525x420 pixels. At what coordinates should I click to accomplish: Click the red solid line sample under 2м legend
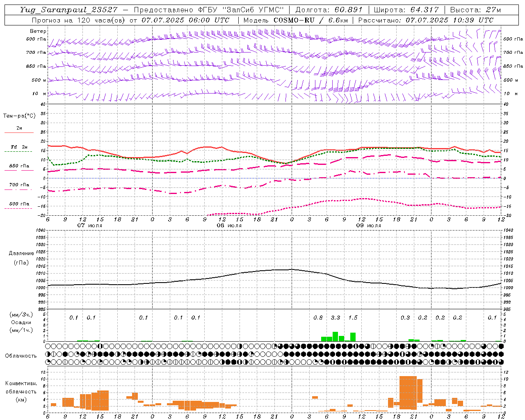pos(19,133)
